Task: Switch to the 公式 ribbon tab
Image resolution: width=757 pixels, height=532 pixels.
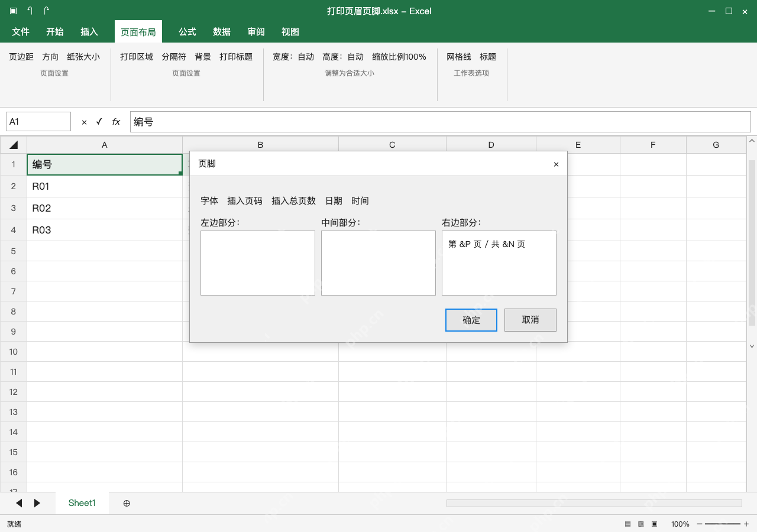Action: coord(187,32)
